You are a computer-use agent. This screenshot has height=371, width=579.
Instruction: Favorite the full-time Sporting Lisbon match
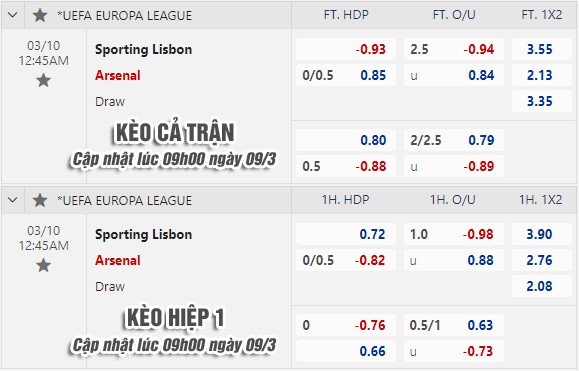44,80
